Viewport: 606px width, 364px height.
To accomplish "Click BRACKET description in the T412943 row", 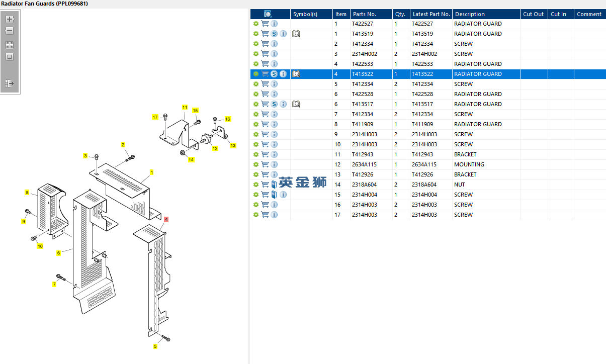I will pyautogui.click(x=465, y=154).
